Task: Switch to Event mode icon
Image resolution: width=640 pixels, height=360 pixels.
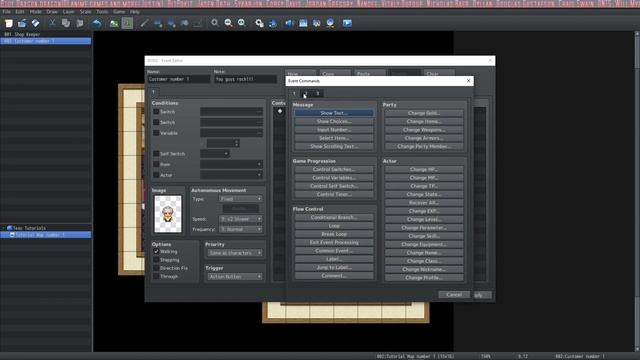Action: coord(127,23)
